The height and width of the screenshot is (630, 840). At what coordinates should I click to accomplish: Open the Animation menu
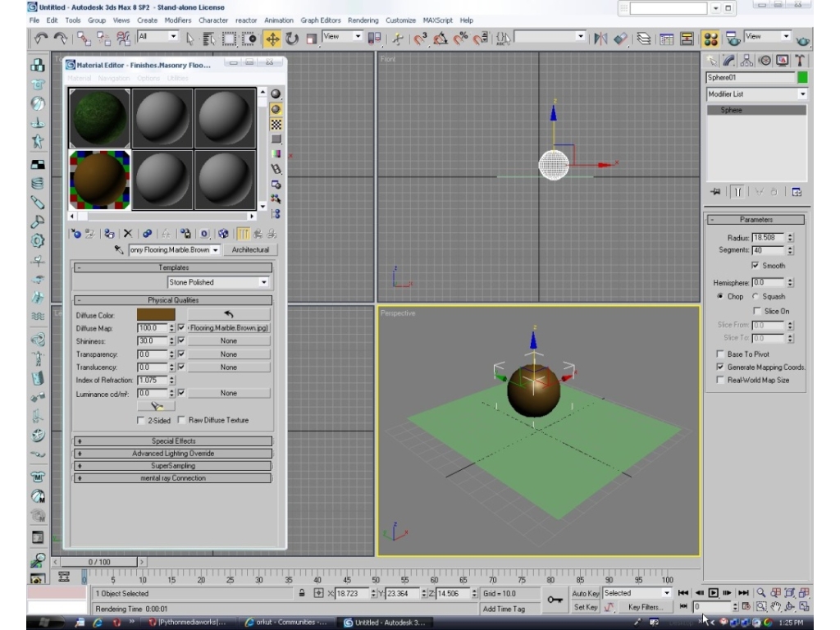tap(279, 21)
